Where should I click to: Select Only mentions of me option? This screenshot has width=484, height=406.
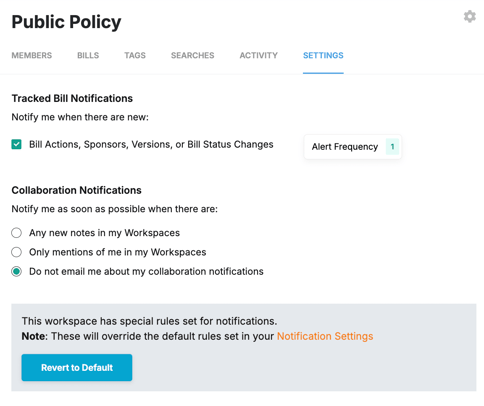(16, 252)
